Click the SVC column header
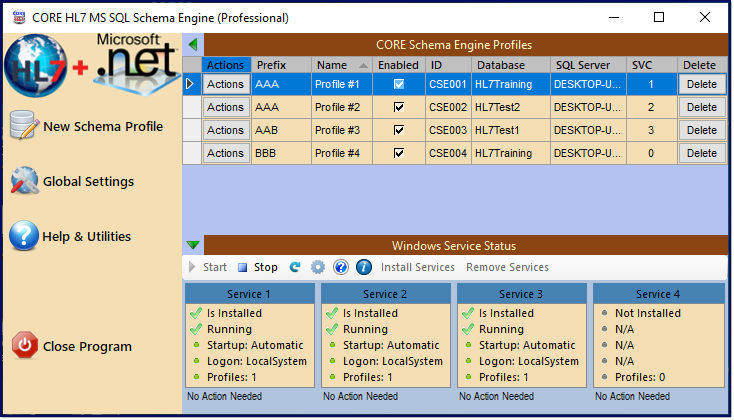Screen dimensions: 734x420 click(x=652, y=65)
